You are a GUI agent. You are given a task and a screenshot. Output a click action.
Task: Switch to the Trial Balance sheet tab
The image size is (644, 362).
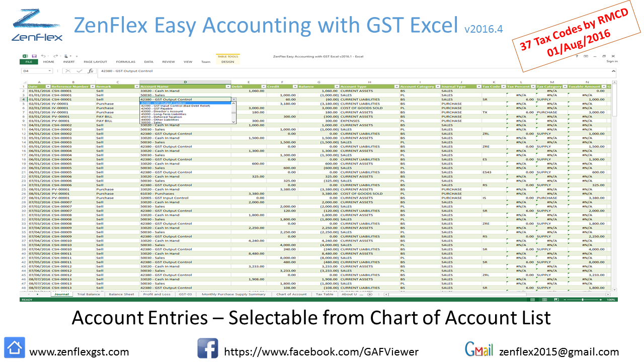click(x=89, y=294)
